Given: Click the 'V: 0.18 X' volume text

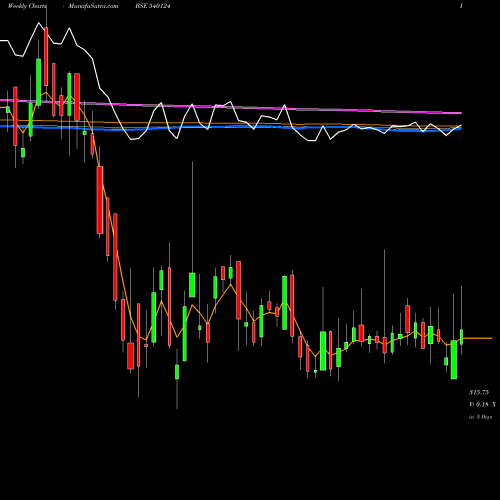Looking at the screenshot, I should [x=482, y=404].
